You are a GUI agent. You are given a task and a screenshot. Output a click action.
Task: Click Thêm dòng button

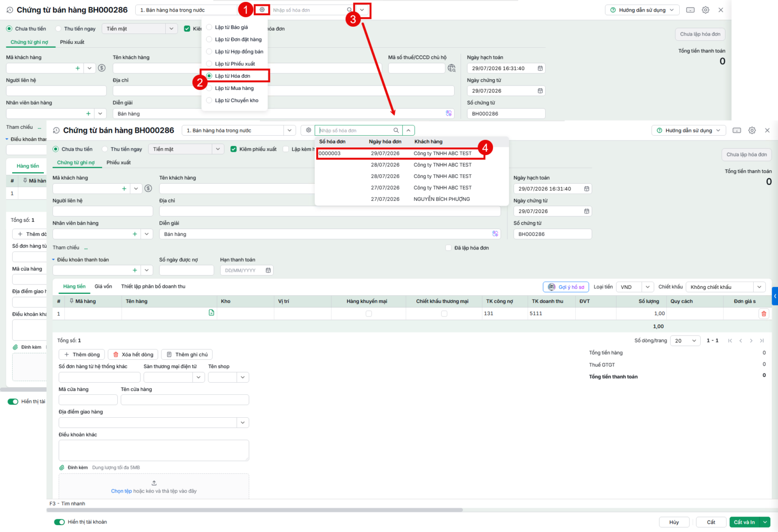(x=82, y=355)
